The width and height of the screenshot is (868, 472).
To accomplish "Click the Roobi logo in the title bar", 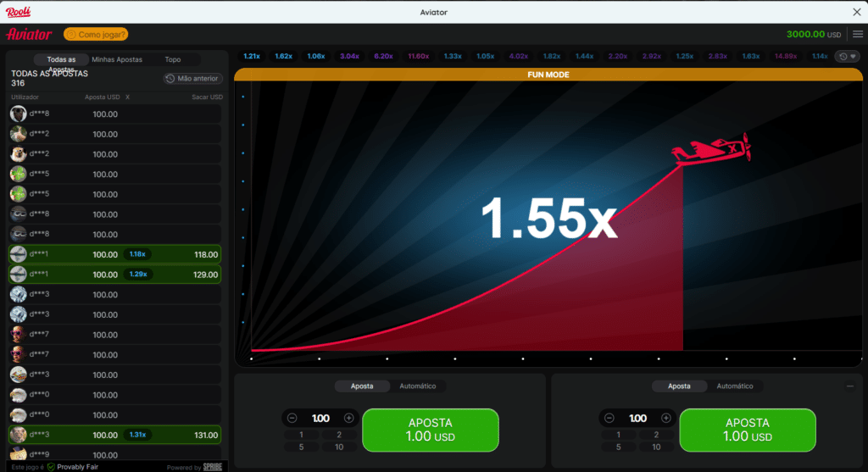I will [x=19, y=12].
